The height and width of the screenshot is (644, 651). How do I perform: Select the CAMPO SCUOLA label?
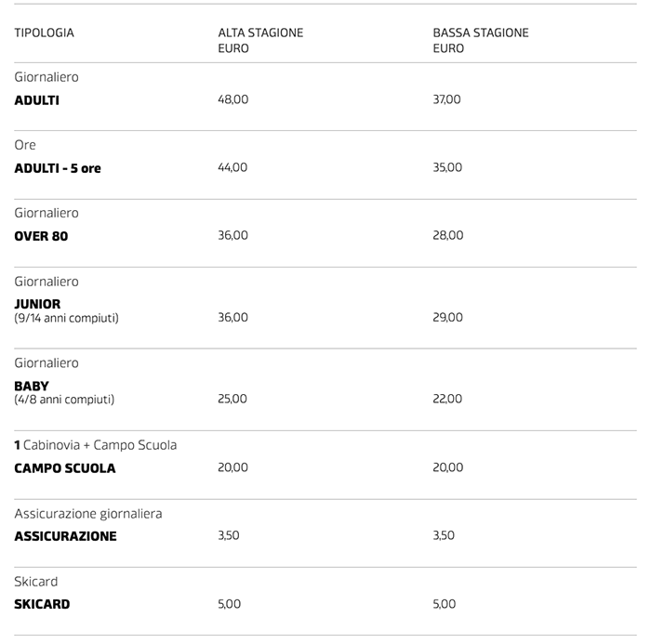65,468
